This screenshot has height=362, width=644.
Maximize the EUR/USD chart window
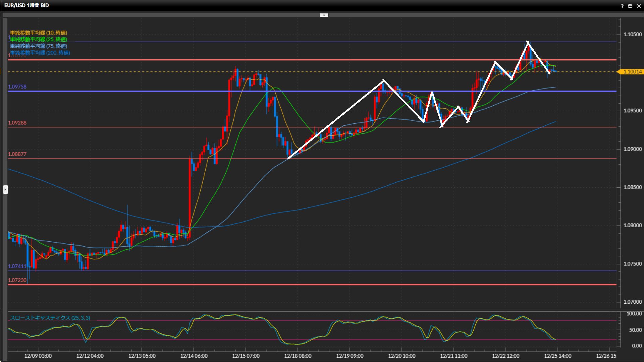pos(630,6)
